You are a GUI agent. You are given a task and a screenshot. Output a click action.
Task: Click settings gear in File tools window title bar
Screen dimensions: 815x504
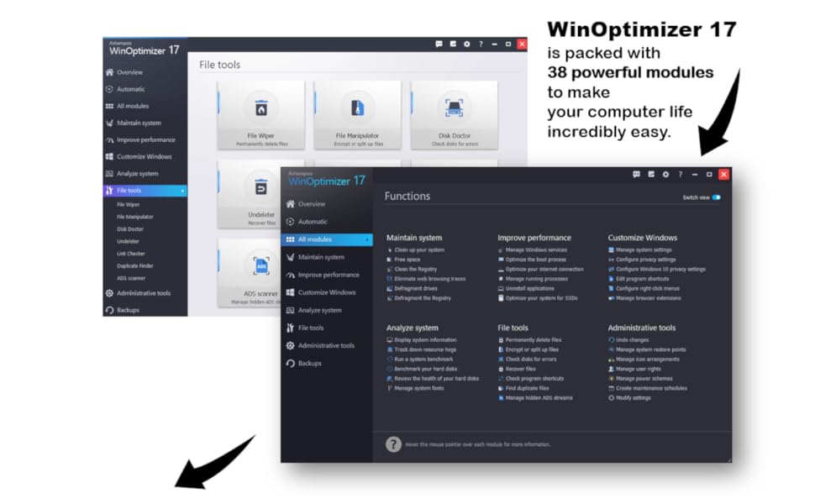coord(467,45)
